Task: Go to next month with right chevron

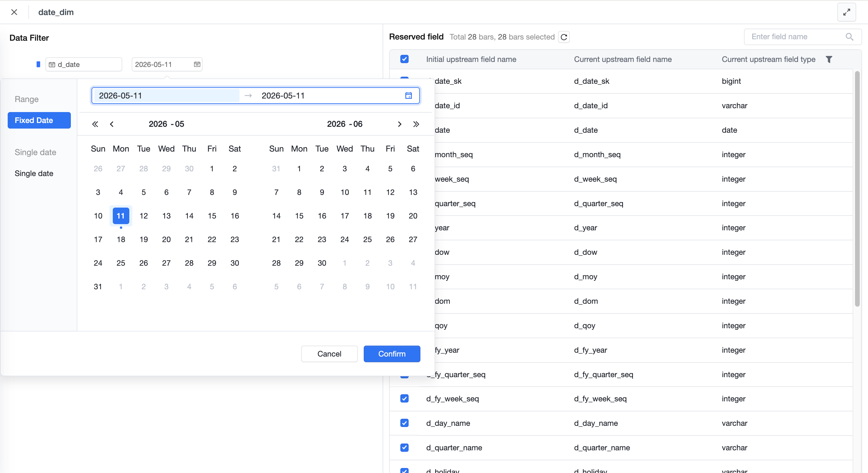Action: pos(400,124)
